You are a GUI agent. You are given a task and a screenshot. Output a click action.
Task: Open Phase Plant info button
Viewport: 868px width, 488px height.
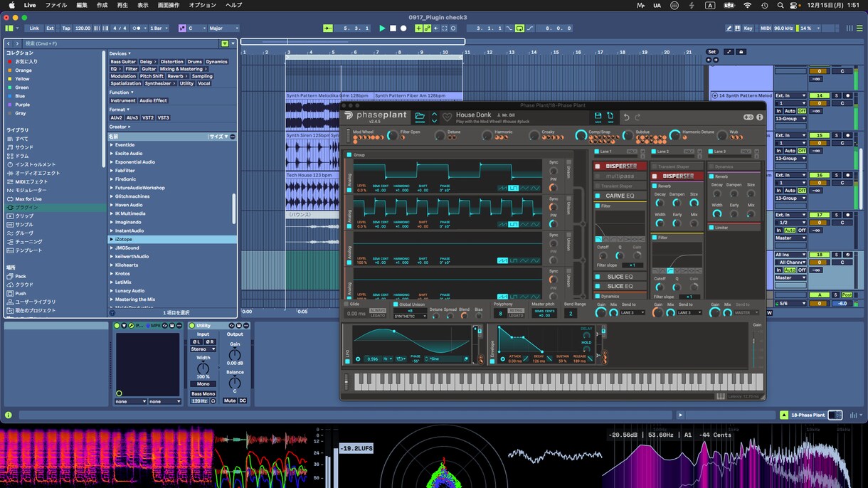(759, 117)
